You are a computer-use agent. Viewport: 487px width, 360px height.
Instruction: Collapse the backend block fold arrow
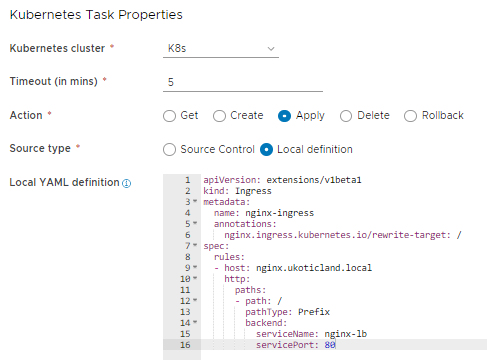[195, 322]
